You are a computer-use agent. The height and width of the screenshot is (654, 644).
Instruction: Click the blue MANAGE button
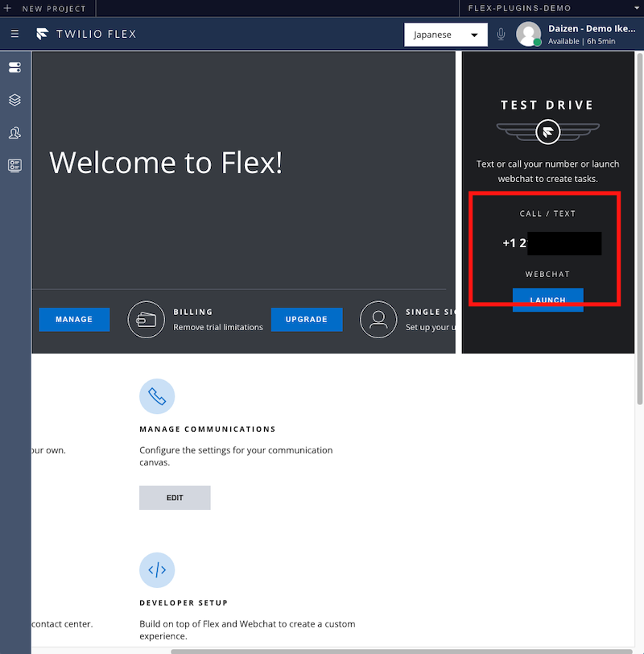tap(74, 320)
